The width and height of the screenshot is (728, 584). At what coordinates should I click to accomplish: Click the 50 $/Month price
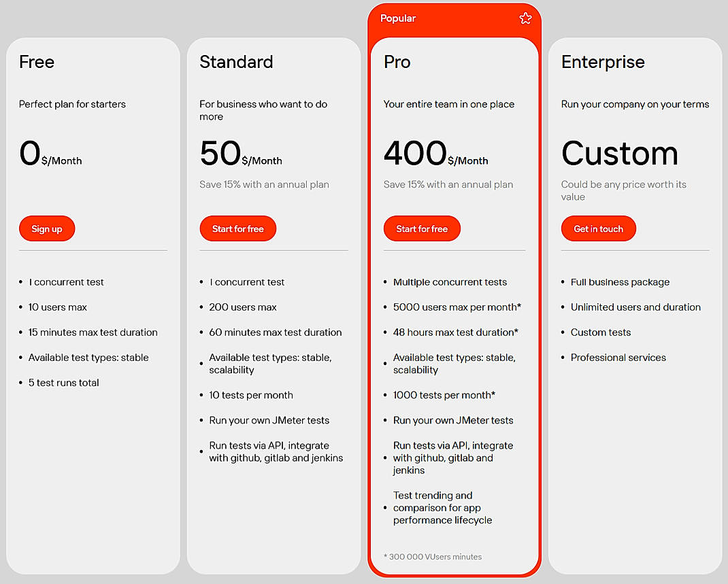pos(241,154)
